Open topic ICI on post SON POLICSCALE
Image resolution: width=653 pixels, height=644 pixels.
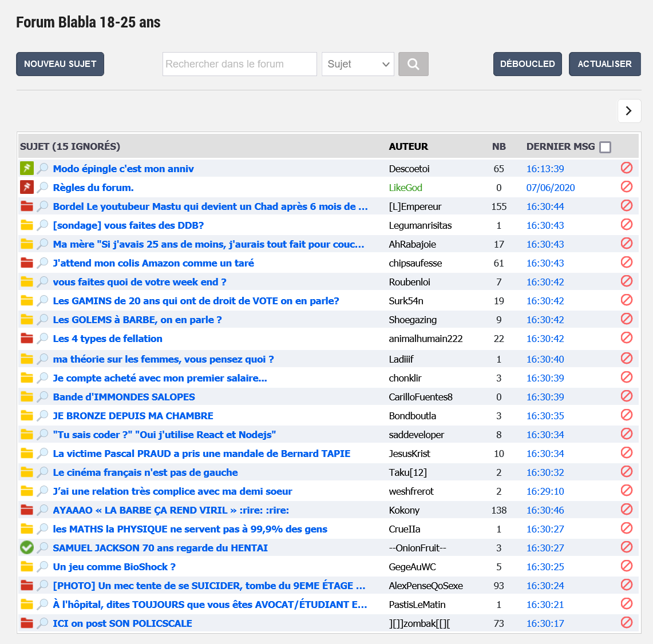[122, 623]
